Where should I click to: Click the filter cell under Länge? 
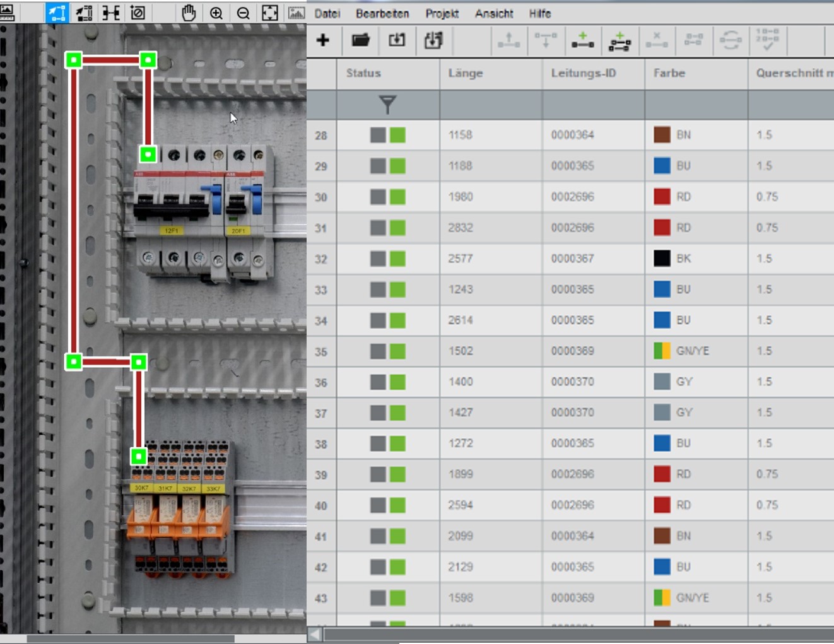tap(490, 105)
